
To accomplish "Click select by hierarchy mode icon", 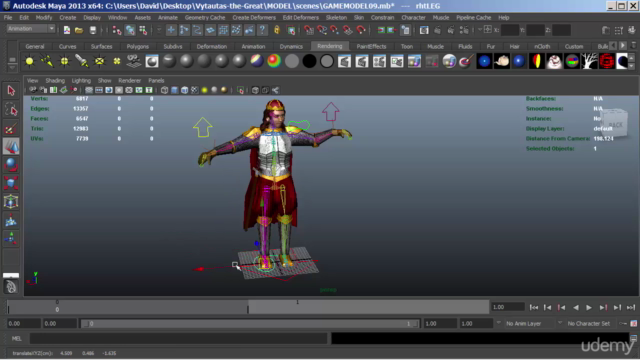I will click(x=117, y=30).
